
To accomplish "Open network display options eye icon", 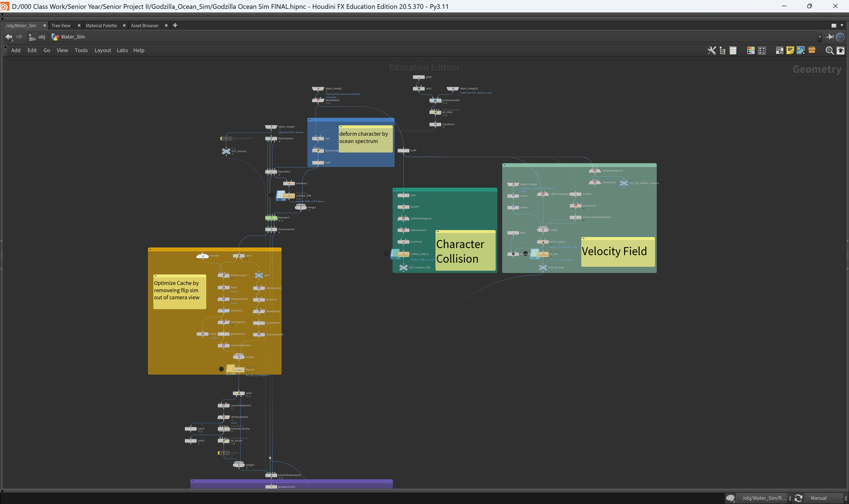I will click(x=841, y=51).
